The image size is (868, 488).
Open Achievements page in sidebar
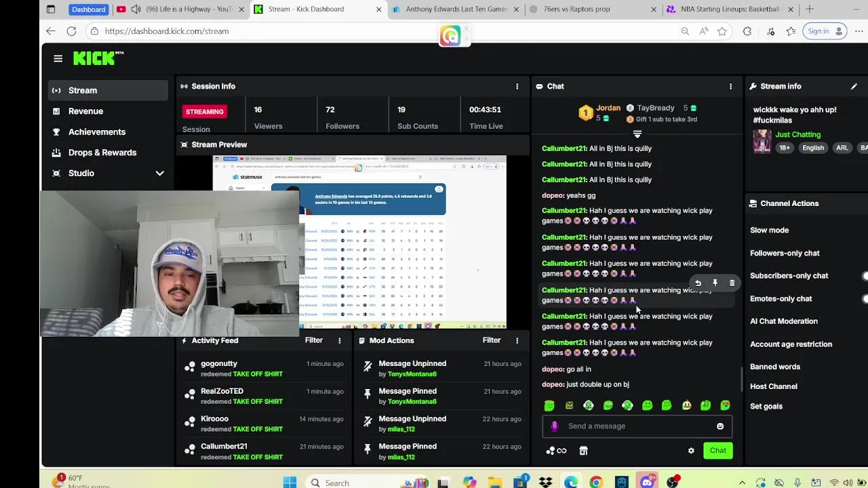tap(108, 132)
